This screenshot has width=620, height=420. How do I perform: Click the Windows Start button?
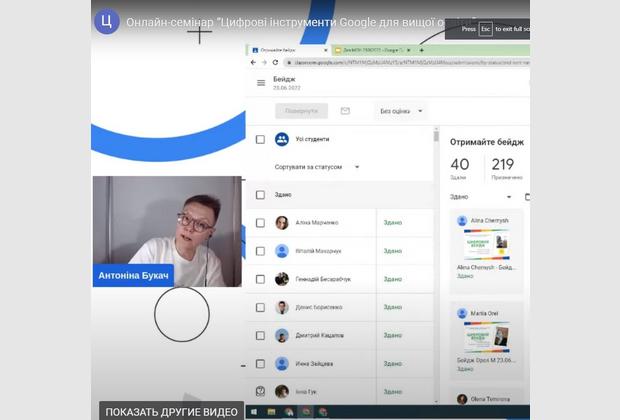tap(255, 411)
